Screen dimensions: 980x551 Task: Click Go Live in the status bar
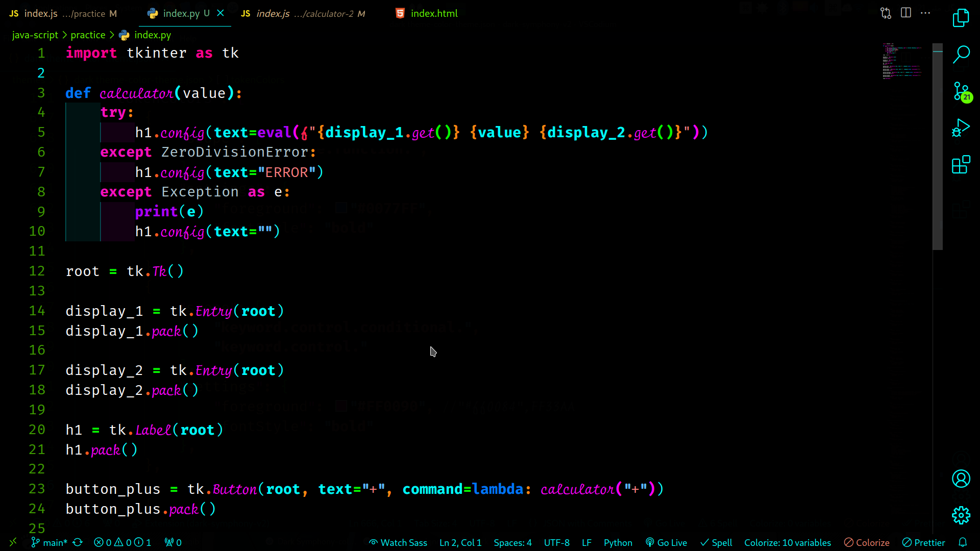(666, 542)
